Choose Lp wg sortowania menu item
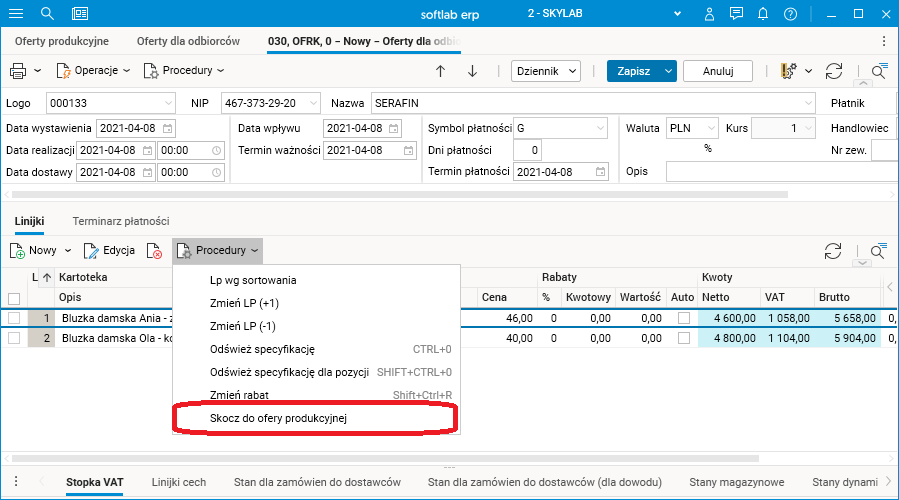 (x=316, y=280)
